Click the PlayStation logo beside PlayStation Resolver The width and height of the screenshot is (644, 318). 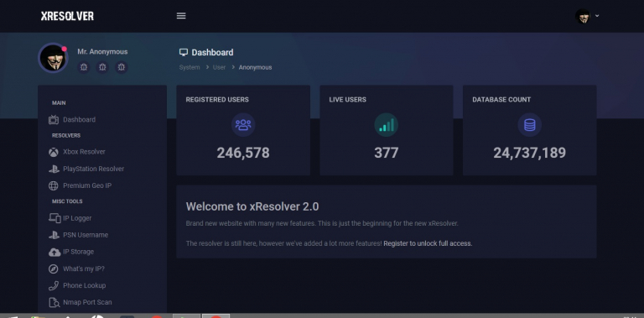click(x=54, y=169)
